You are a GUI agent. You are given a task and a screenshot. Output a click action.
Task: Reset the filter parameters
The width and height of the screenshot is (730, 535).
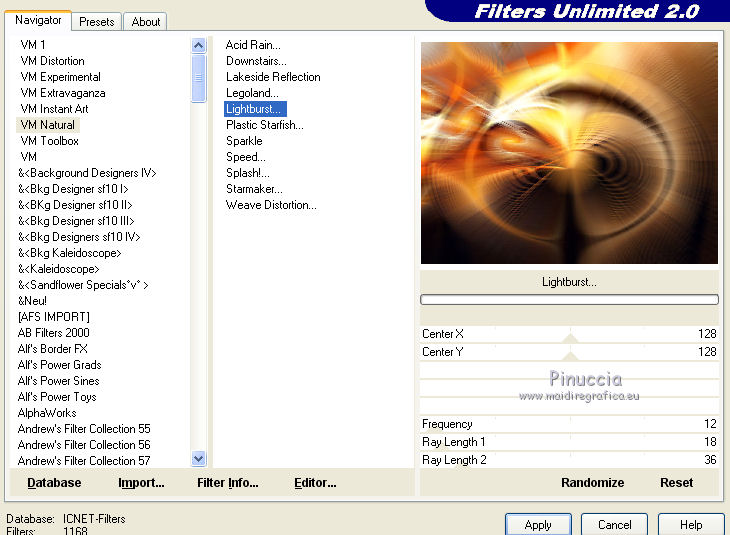[x=676, y=483]
